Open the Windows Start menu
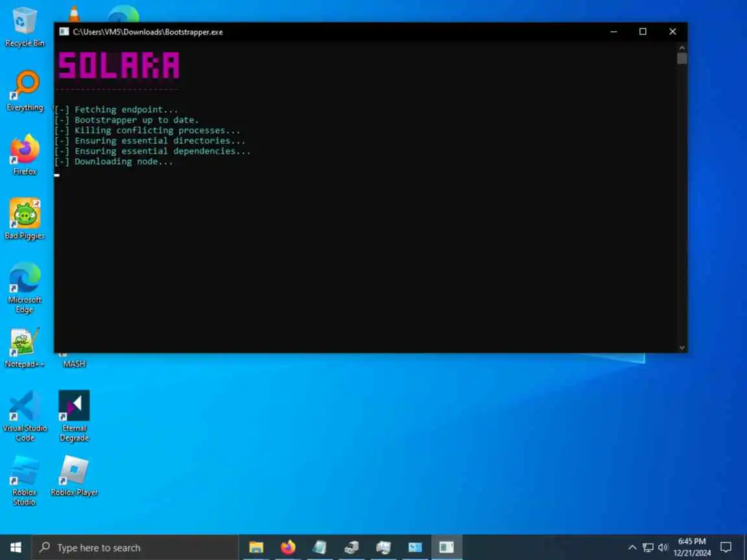The width and height of the screenshot is (747, 560). tap(16, 548)
